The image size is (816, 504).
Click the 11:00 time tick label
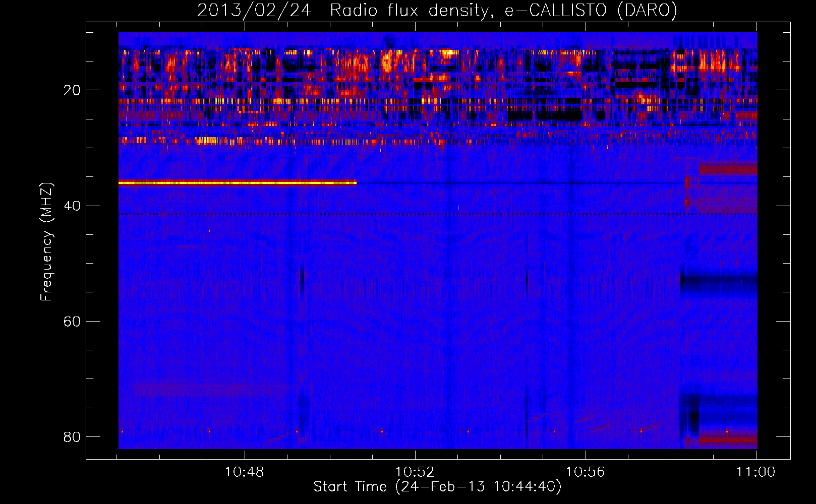click(x=755, y=472)
